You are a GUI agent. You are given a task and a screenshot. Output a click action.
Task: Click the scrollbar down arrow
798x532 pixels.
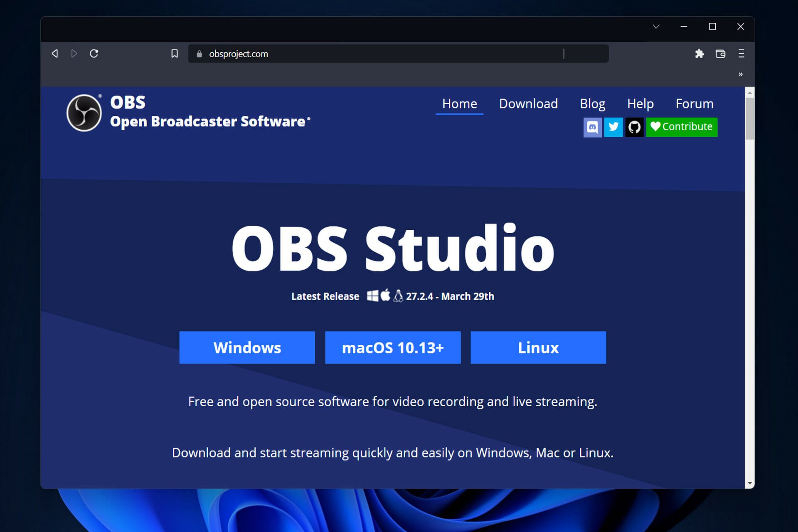pyautogui.click(x=749, y=483)
